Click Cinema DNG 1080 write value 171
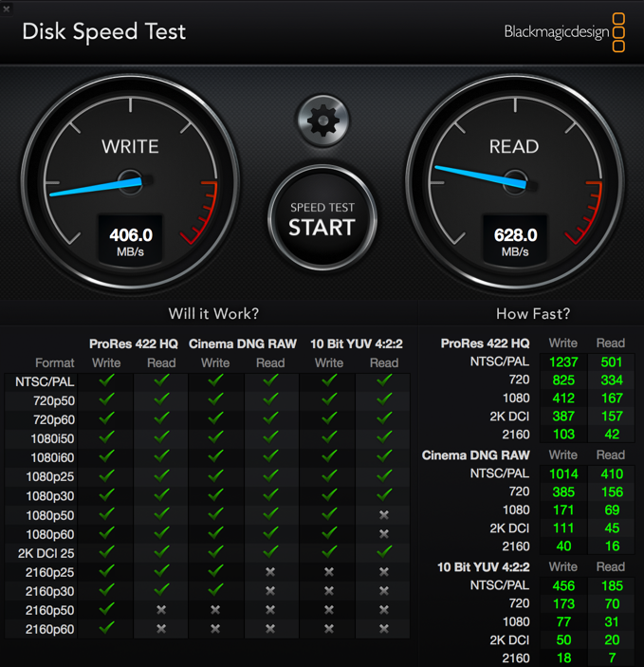 click(563, 510)
